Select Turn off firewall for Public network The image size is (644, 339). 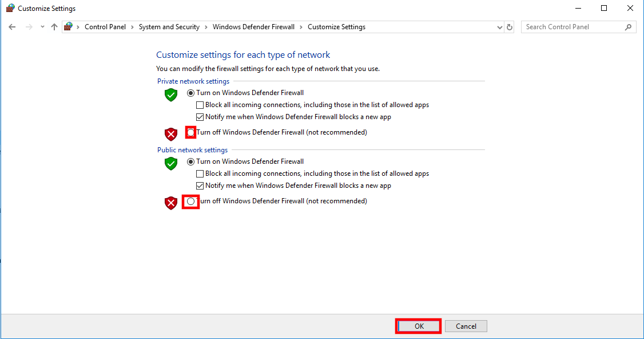[190, 201]
